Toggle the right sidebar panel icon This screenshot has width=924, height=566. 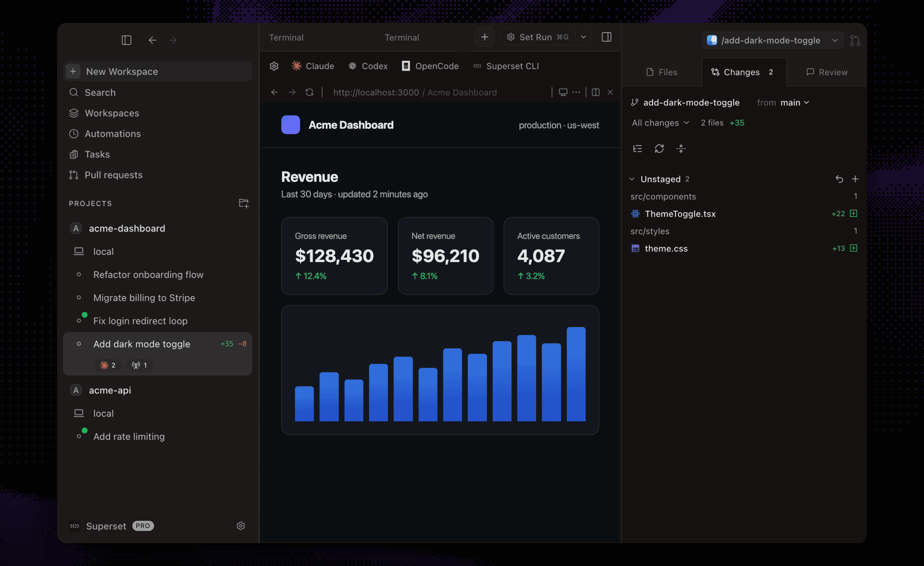tap(606, 37)
